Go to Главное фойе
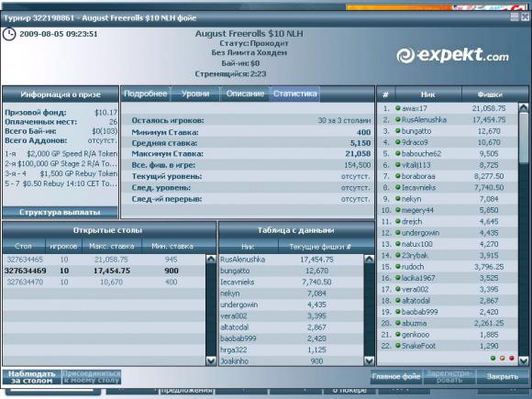 tap(396, 377)
